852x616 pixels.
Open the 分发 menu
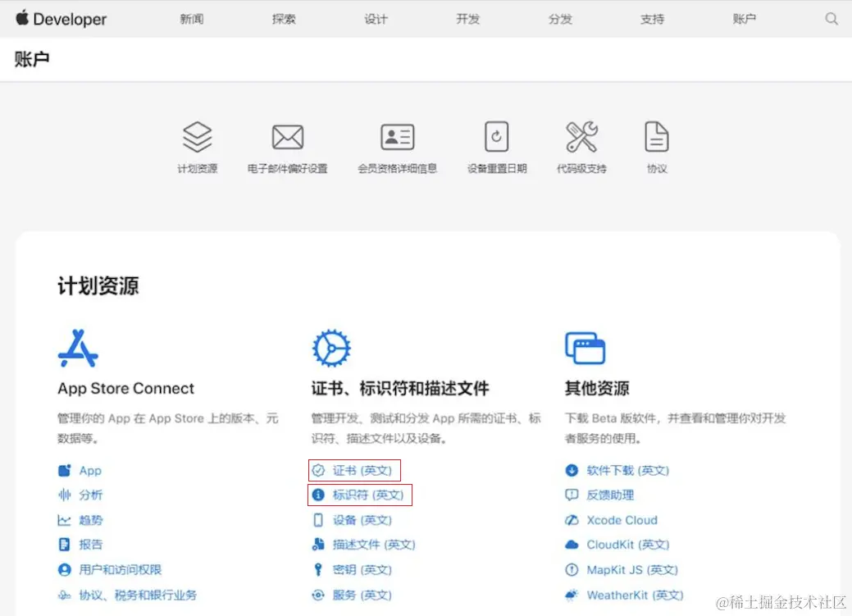(560, 19)
